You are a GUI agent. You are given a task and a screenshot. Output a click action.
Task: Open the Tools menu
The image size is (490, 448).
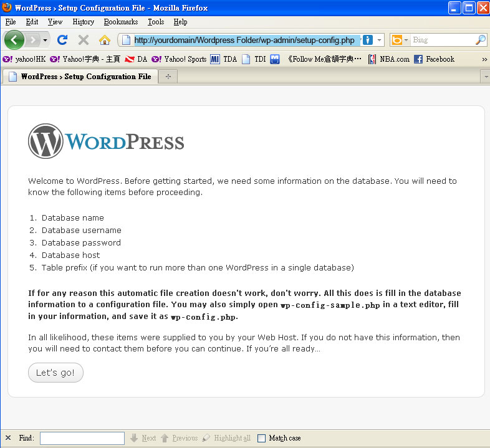(156, 22)
